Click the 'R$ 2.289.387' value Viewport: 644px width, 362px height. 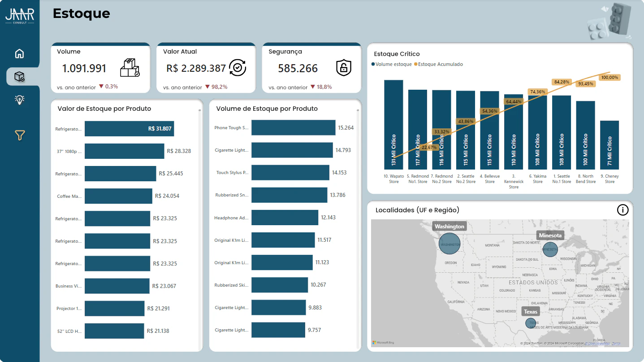196,68
